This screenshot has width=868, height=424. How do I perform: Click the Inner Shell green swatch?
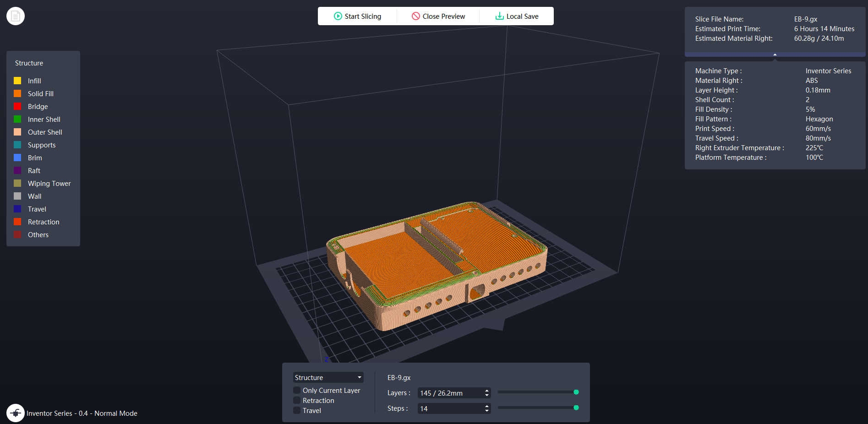coord(17,119)
